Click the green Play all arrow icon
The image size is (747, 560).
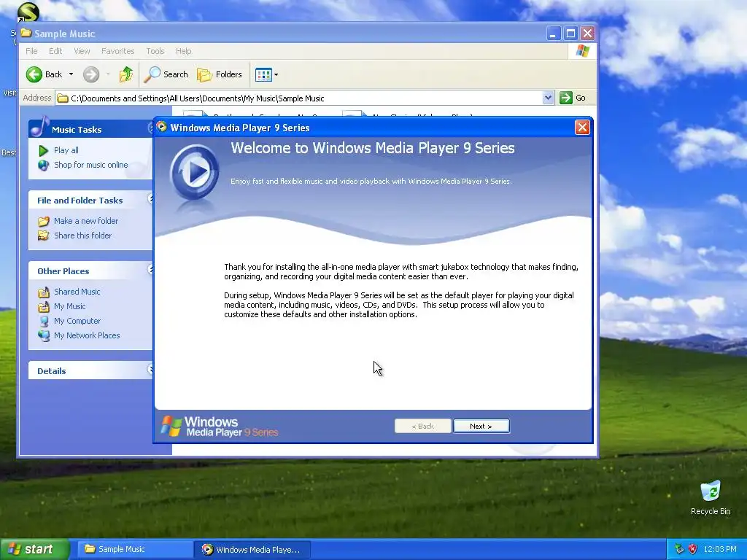[x=43, y=150]
